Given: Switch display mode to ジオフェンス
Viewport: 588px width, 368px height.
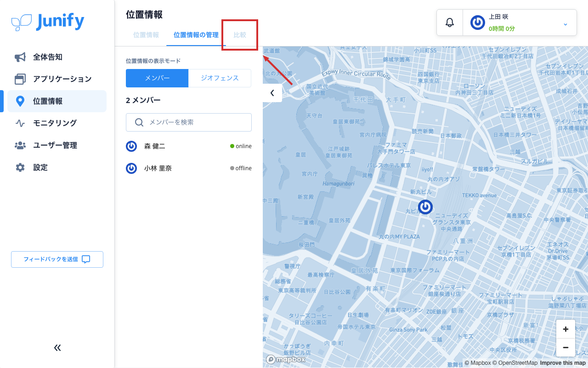Looking at the screenshot, I should pos(220,78).
